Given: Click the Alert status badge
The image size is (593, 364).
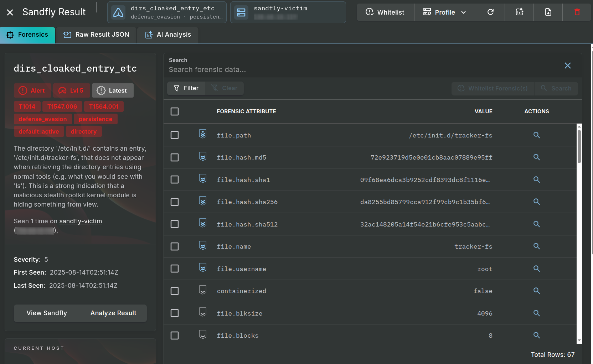Looking at the screenshot, I should coord(32,90).
